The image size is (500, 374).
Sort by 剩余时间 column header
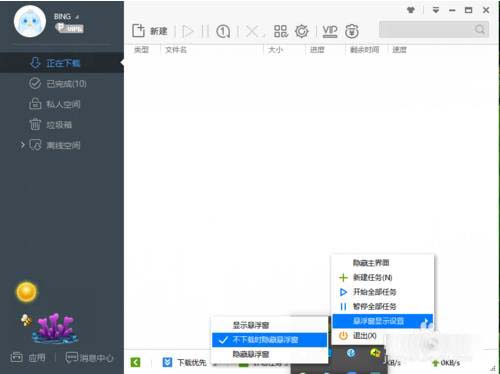[364, 50]
